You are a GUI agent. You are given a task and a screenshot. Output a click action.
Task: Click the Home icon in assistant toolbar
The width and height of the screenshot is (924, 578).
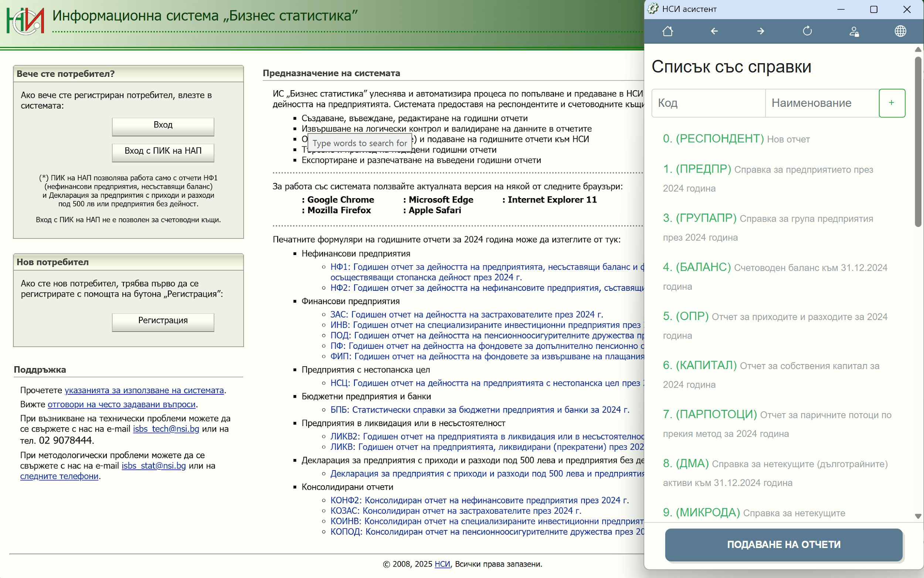[x=667, y=31]
